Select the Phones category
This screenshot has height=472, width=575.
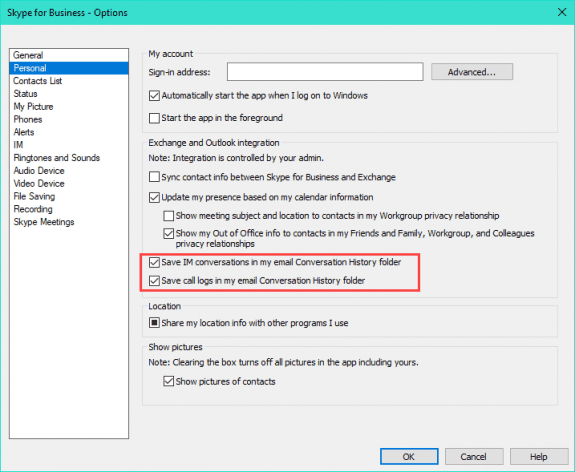(x=69, y=119)
